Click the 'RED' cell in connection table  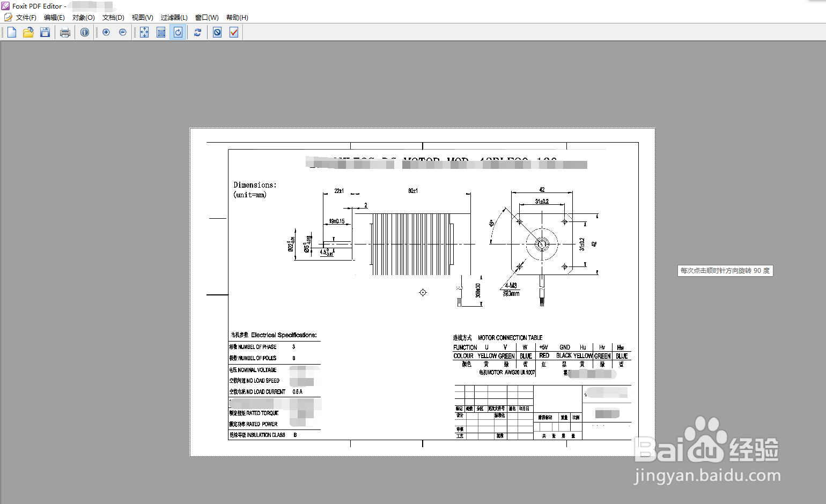pos(544,355)
